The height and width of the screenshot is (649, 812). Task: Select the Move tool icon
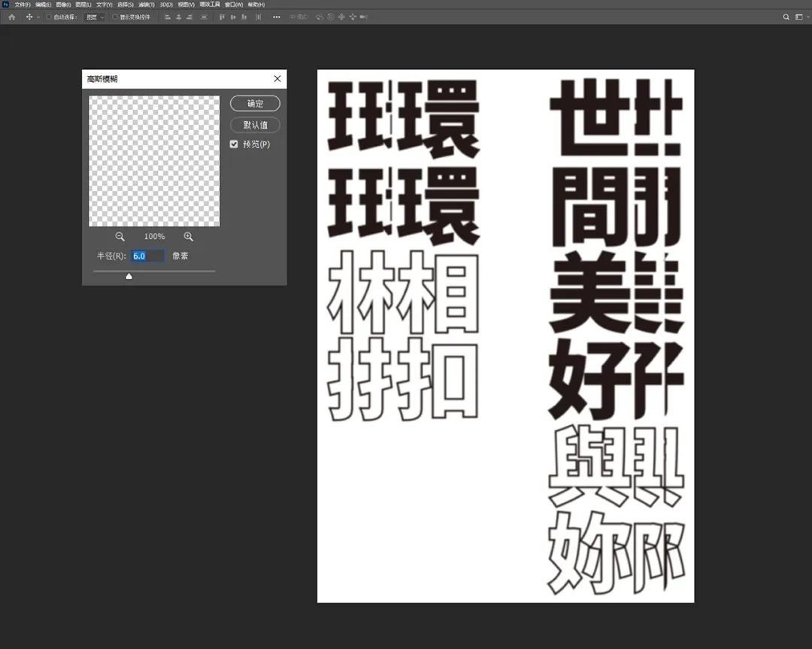(29, 17)
